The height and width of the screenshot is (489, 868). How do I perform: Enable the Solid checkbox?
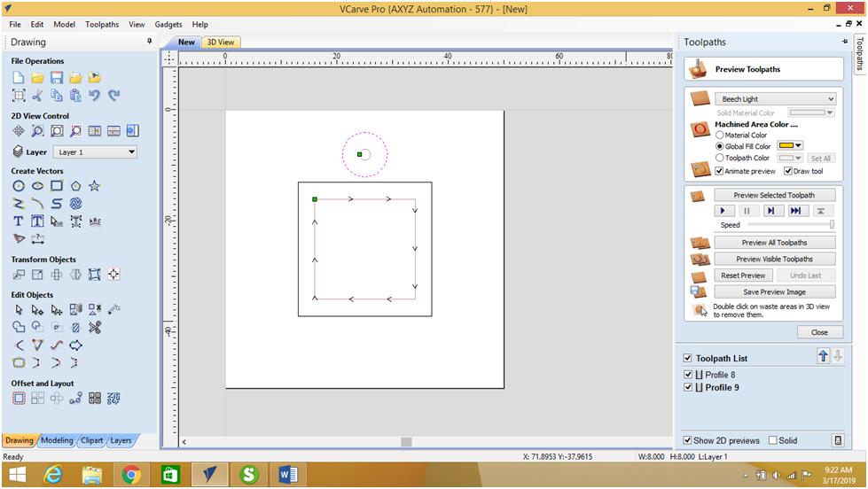(x=773, y=440)
